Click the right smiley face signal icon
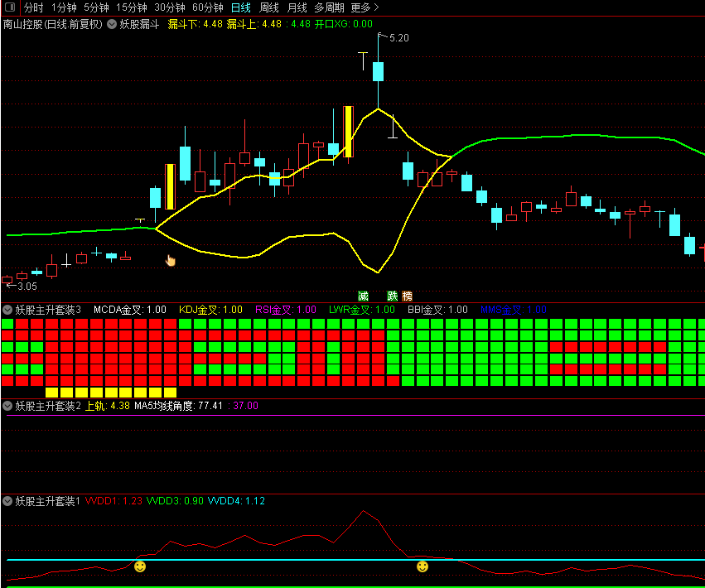This screenshot has width=705, height=588. click(423, 566)
